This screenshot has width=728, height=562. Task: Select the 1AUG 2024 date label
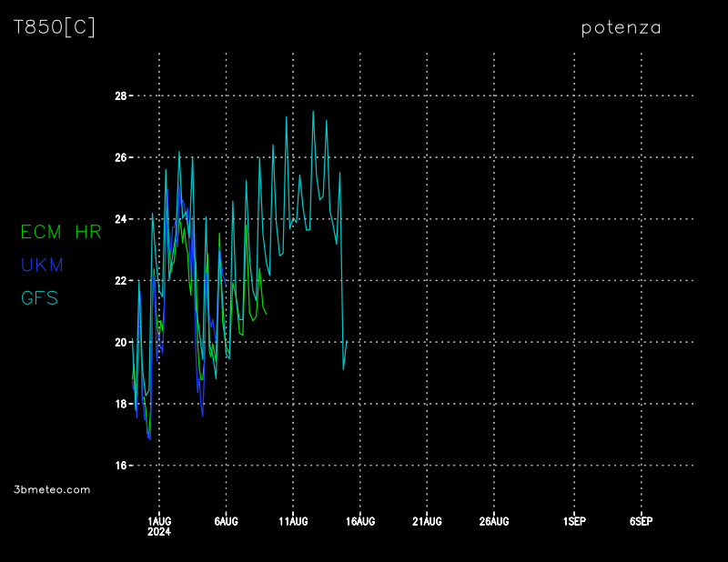[x=159, y=527]
